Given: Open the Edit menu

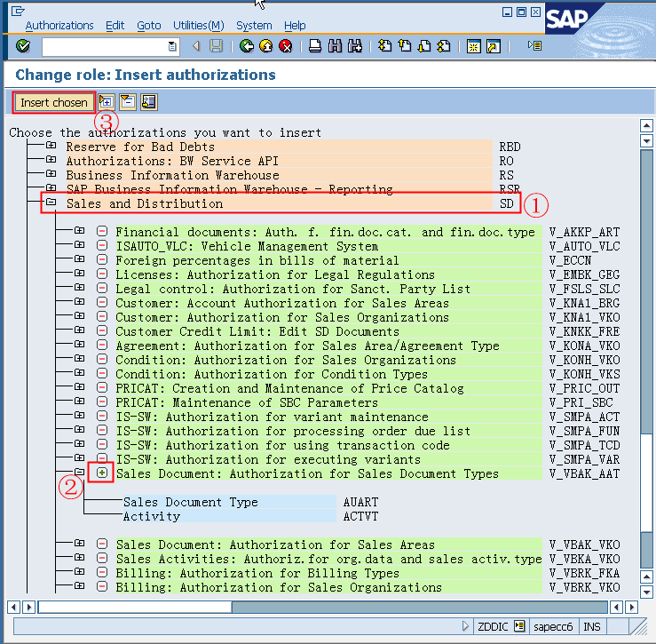Looking at the screenshot, I should (115, 26).
